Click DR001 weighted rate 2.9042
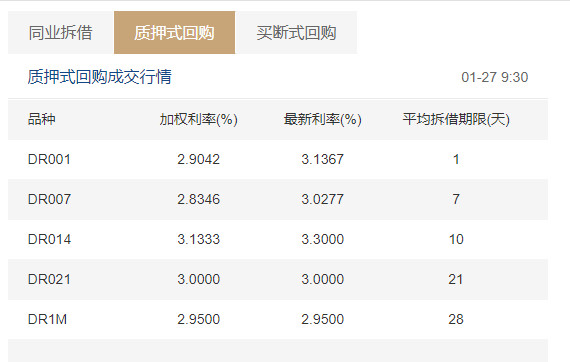Screen dimensions: 570x362 (198, 159)
